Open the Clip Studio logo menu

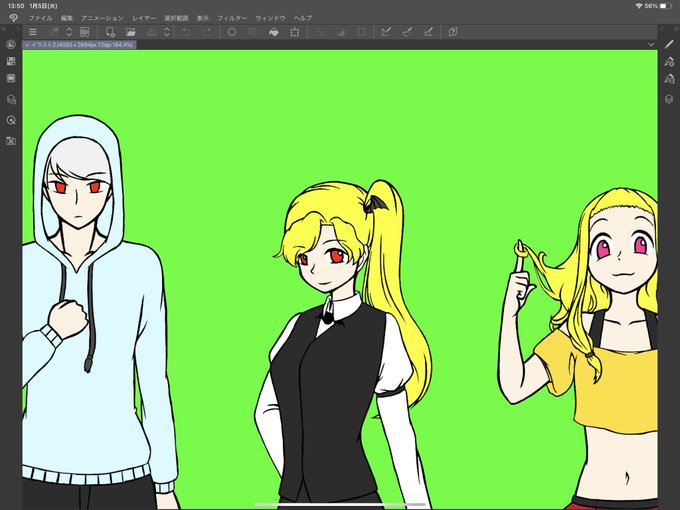(x=13, y=18)
